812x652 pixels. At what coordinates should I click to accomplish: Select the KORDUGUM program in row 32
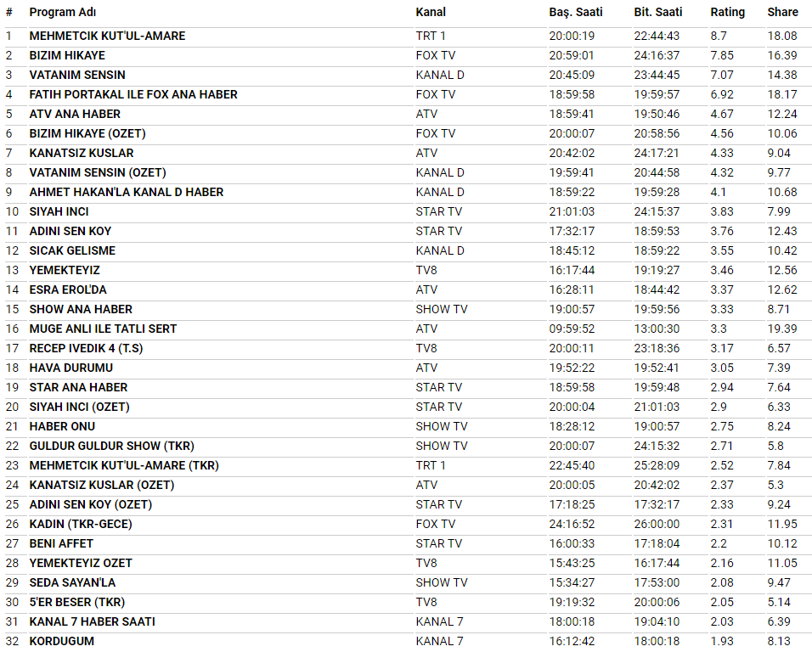pyautogui.click(x=62, y=641)
